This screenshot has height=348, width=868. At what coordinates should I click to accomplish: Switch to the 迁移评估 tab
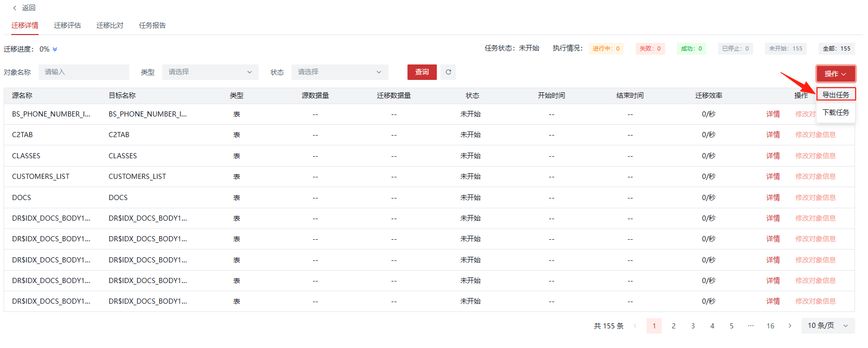[67, 25]
